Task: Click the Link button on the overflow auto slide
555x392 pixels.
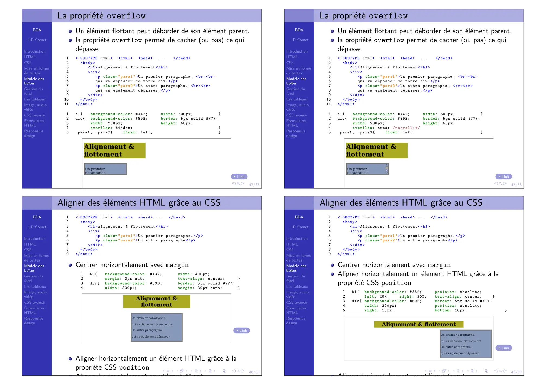Action: [x=504, y=177]
